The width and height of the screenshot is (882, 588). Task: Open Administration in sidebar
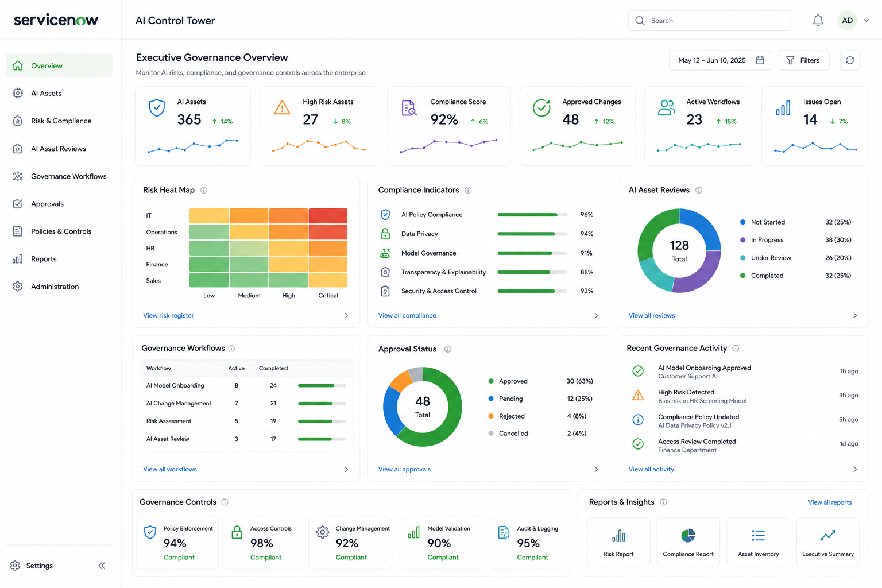tap(59, 287)
